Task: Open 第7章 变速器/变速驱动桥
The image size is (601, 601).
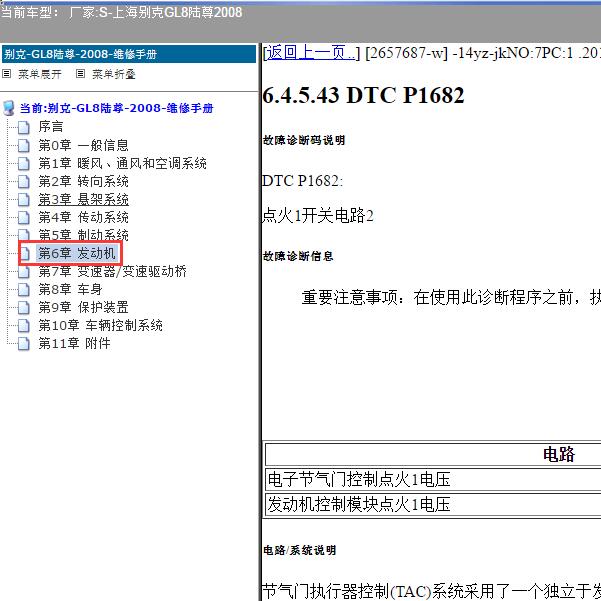Action: (112, 271)
